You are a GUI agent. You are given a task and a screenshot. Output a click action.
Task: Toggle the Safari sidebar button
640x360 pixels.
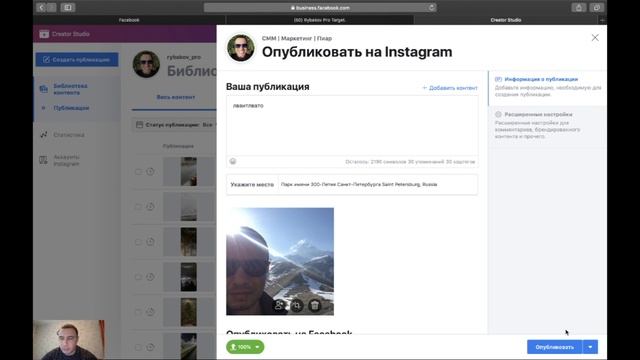[68, 7]
